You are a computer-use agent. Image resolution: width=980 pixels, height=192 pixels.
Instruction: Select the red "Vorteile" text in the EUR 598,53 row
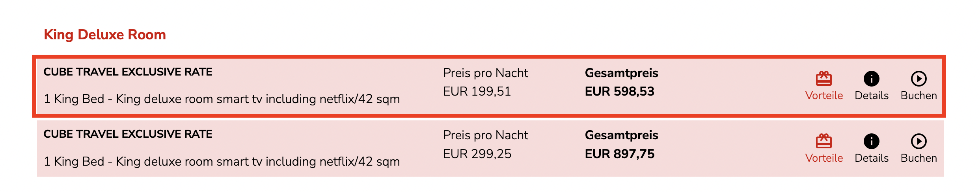tap(824, 96)
